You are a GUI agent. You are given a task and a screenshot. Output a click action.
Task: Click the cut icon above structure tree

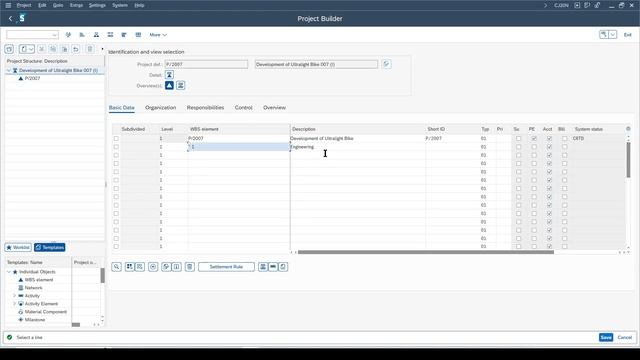[42, 49]
